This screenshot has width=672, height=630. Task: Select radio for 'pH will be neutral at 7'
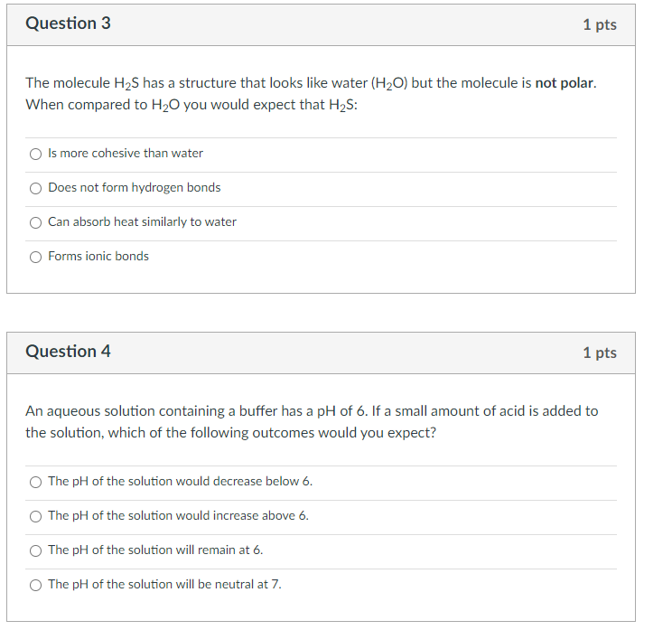tap(35, 585)
